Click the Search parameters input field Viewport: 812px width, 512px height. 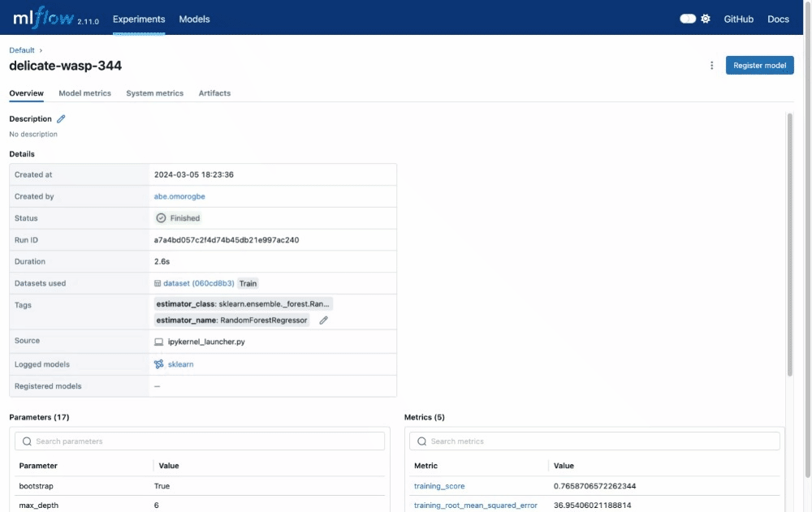pos(207,441)
